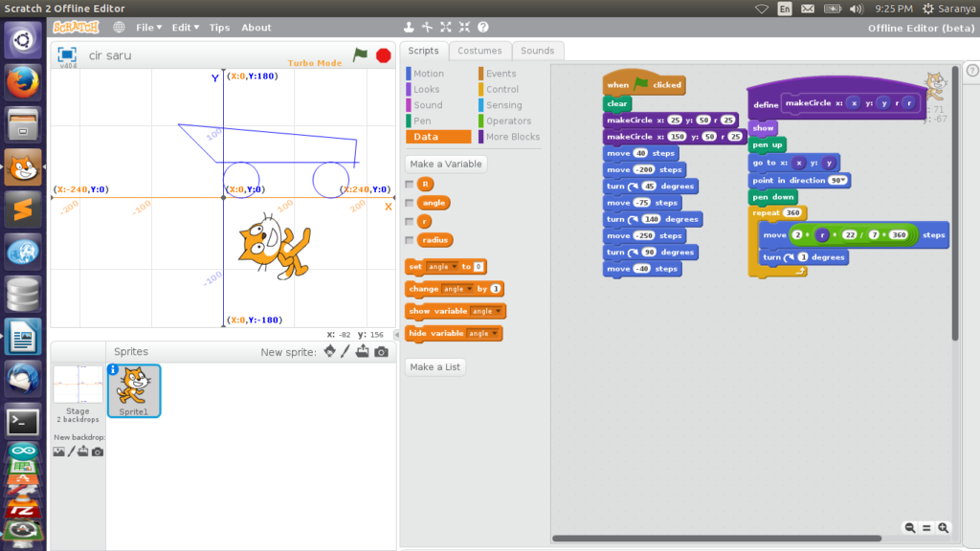This screenshot has width=980, height=551.
Task: Click the shrink sprite toolbar icon
Action: pos(463,29)
